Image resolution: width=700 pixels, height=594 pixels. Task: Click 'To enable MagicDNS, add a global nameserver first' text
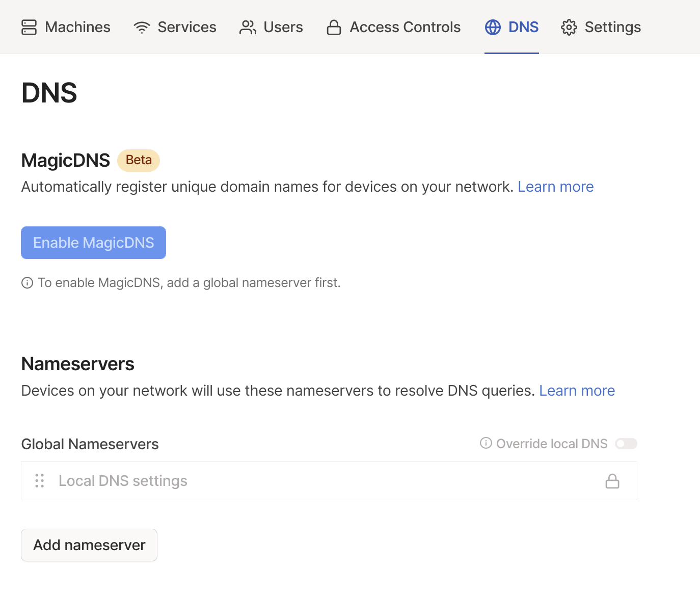[x=189, y=282]
